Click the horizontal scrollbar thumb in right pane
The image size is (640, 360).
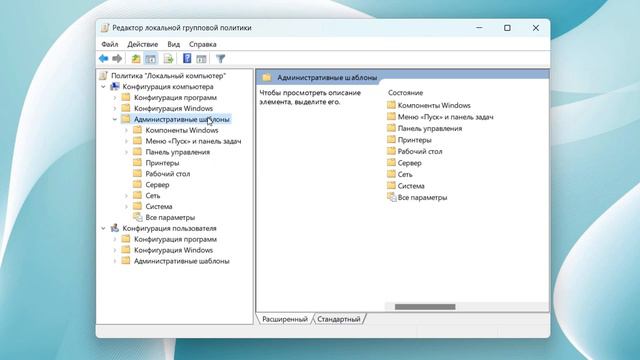[x=425, y=307]
